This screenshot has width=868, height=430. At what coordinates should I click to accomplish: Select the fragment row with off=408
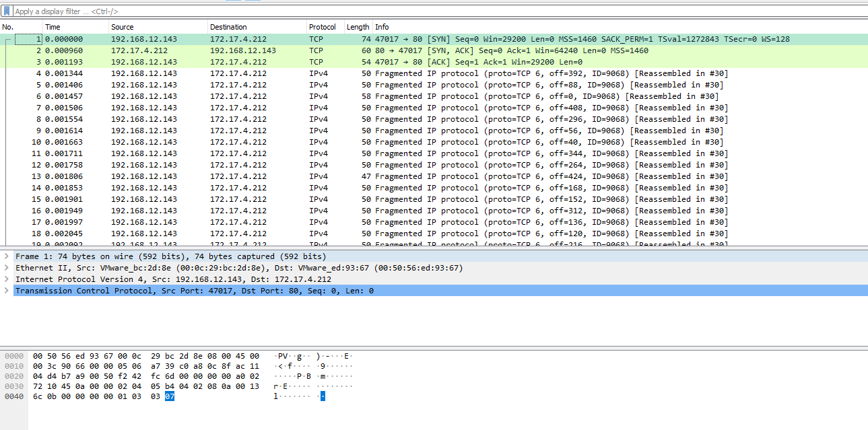coord(434,108)
